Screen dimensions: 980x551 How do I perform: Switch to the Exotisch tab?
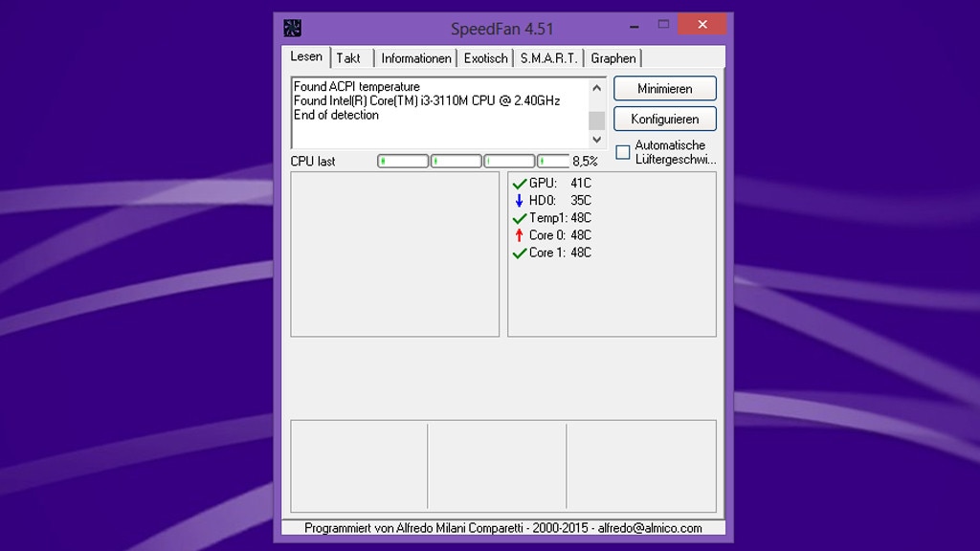click(x=485, y=58)
